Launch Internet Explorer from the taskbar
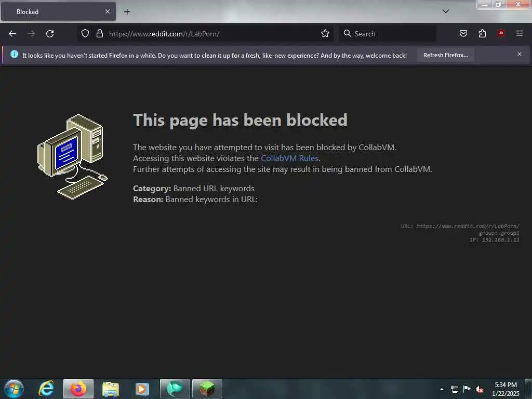This screenshot has width=532, height=399. 46,389
